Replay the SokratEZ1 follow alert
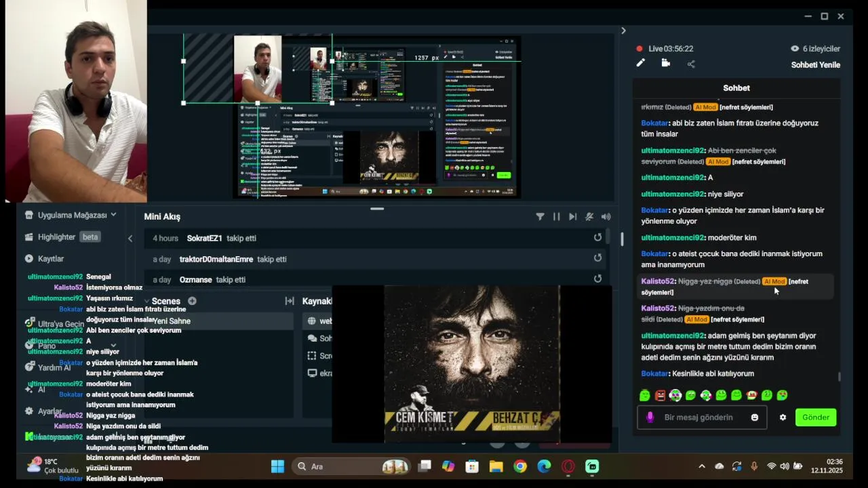Image resolution: width=868 pixels, height=488 pixels. click(597, 238)
